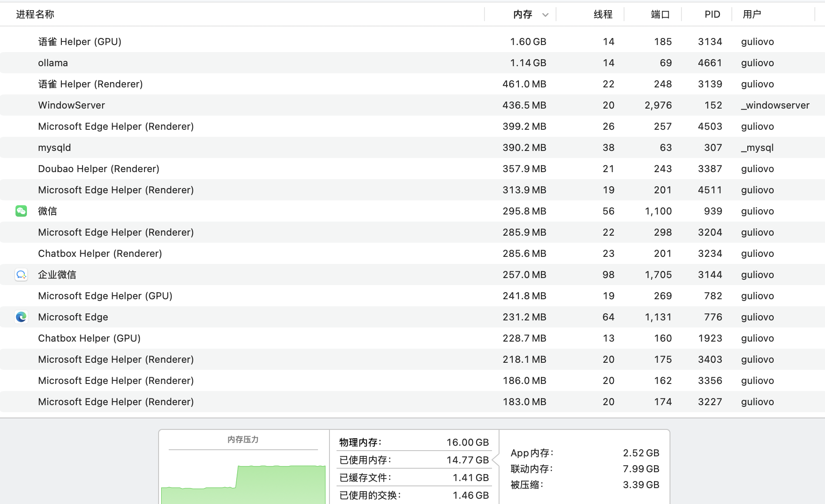Click the PID 4661 cell
825x504 pixels.
pyautogui.click(x=710, y=63)
